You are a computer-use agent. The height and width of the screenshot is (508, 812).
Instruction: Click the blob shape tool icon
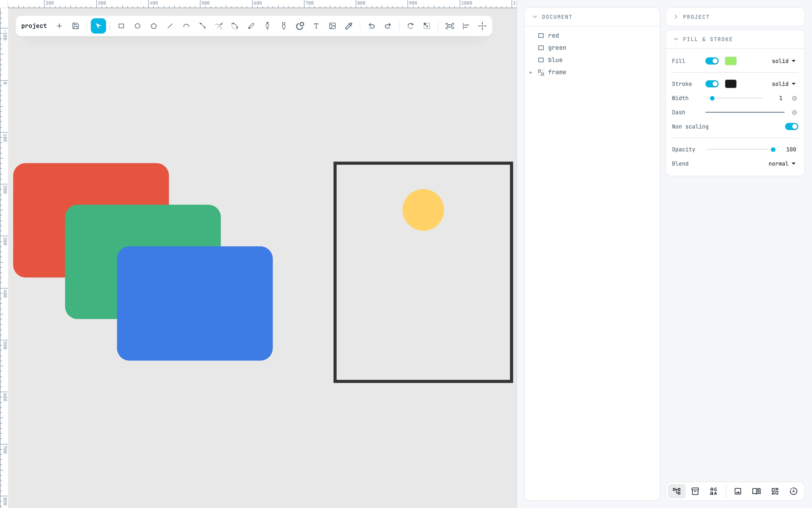pos(300,26)
